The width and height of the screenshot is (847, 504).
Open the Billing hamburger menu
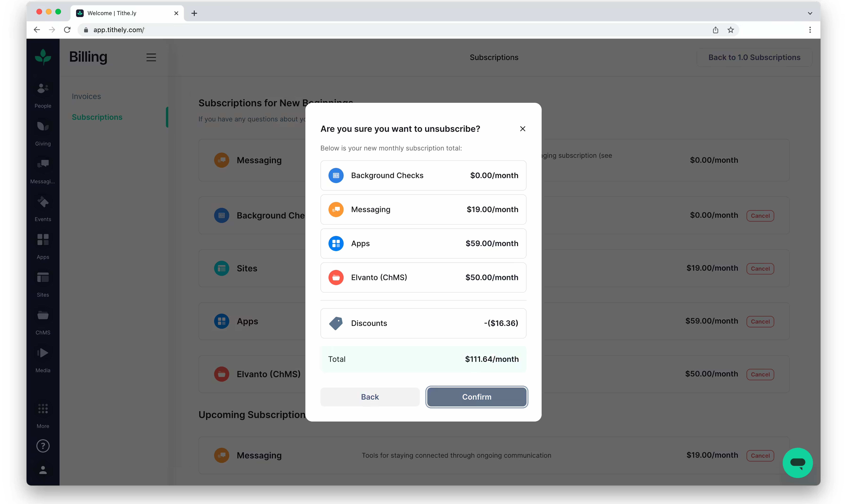coord(151,57)
